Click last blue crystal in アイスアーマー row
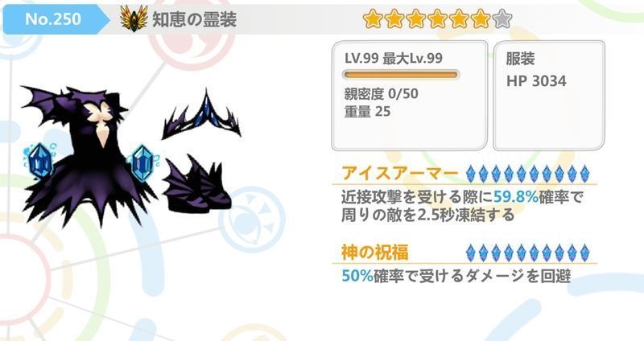The image size is (644, 341). pyautogui.click(x=584, y=174)
